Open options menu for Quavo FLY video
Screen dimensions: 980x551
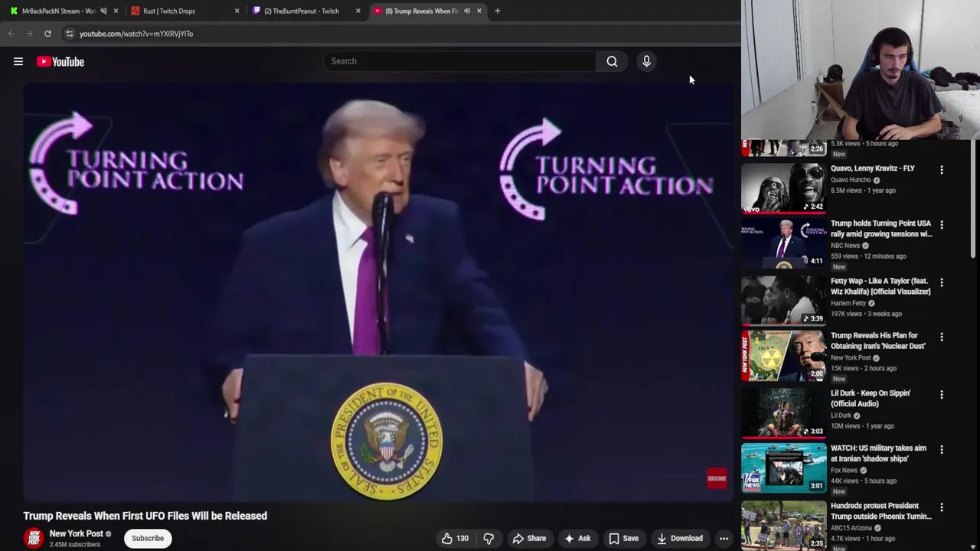[x=942, y=170]
